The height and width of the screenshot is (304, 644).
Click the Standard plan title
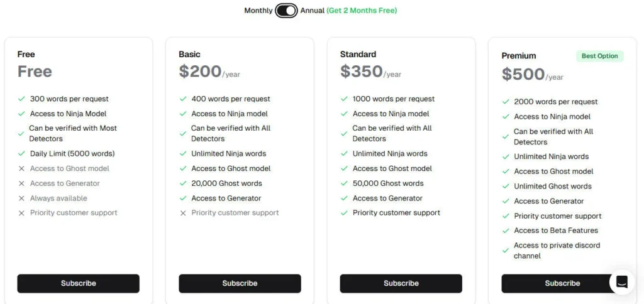tap(358, 55)
